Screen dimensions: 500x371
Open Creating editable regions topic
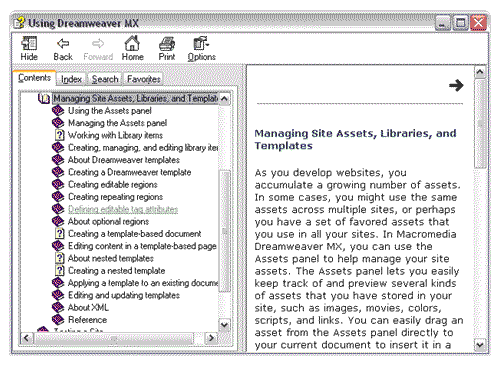pyautogui.click(x=113, y=185)
